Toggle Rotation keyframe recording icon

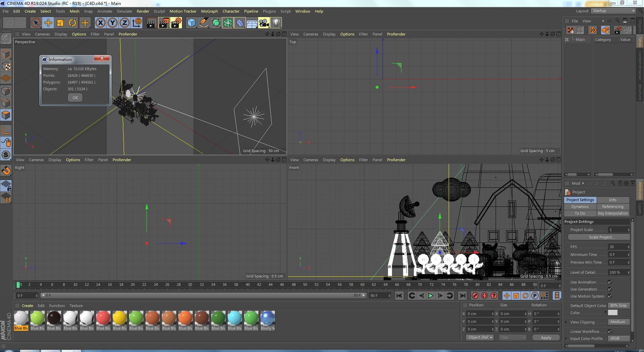(x=526, y=296)
